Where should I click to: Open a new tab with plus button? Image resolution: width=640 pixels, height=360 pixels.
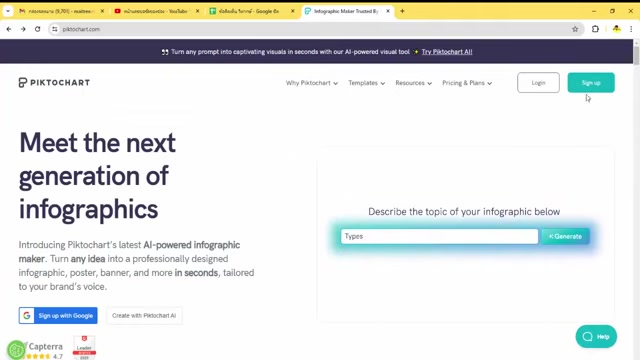pyautogui.click(x=402, y=11)
